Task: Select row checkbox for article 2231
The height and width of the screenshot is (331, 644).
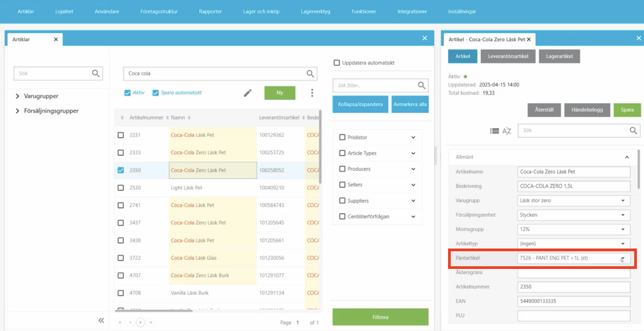Action: coord(121,135)
